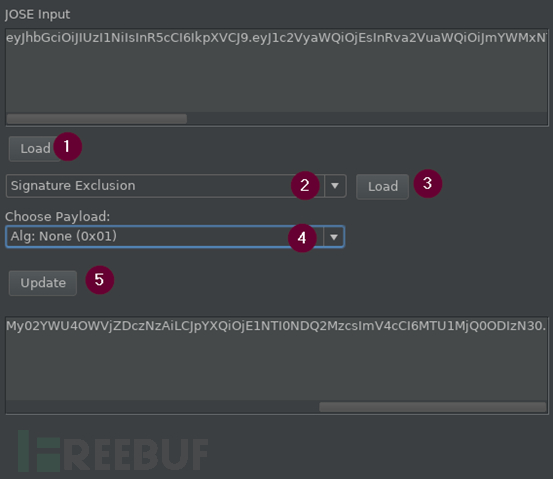Screen dimensions: 553x479
Task: Click the step 1 circle marker
Action: [67, 147]
